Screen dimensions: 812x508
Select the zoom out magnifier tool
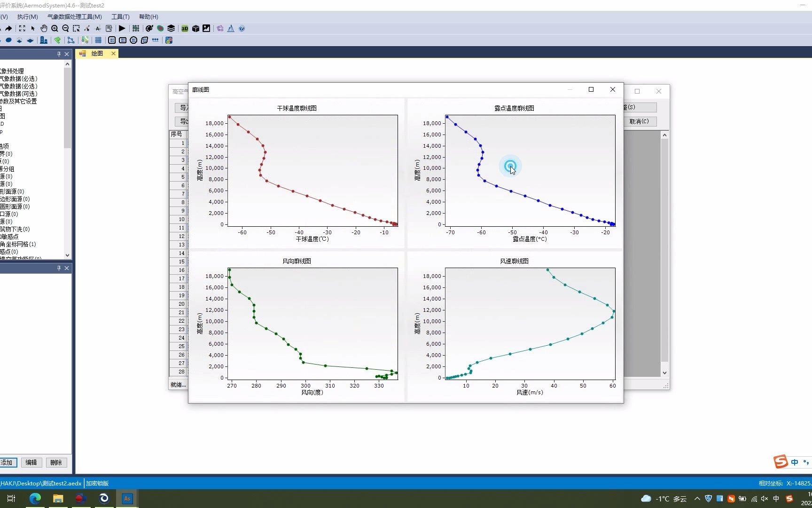65,29
